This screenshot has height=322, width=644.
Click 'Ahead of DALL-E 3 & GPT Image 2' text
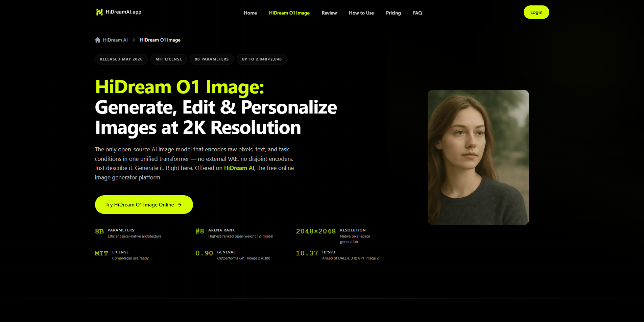tap(351, 258)
